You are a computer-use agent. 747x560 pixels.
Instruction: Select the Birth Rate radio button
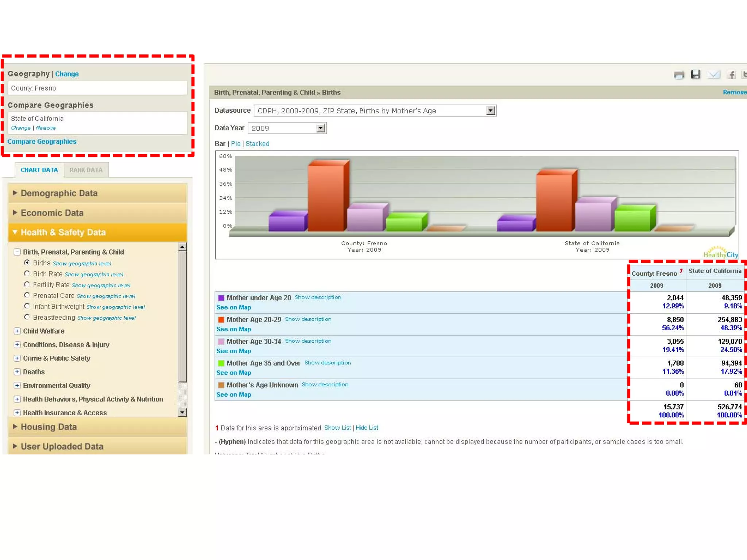[27, 273]
